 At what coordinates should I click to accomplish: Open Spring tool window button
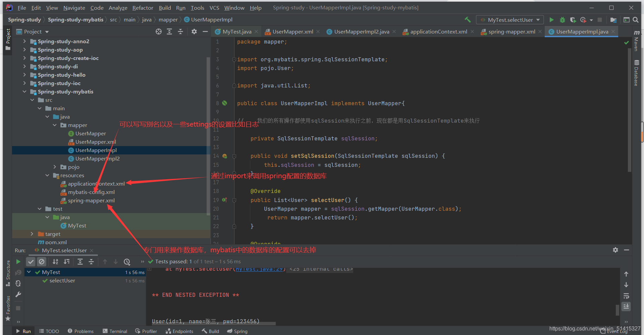tap(237, 331)
